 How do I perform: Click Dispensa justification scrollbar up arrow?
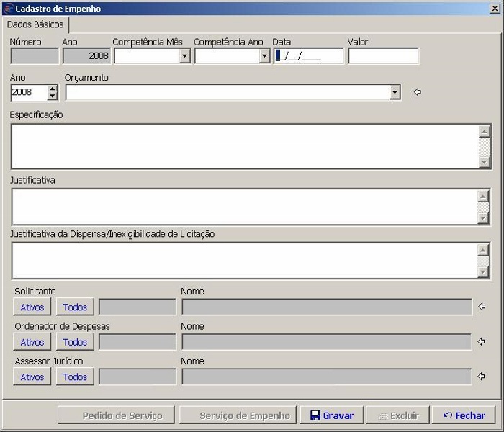(x=483, y=250)
